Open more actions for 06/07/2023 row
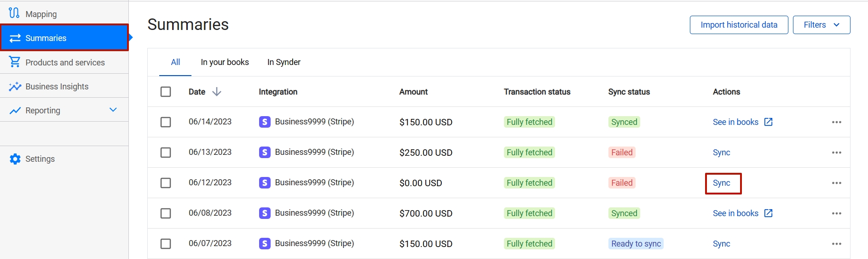868x259 pixels. pos(837,244)
